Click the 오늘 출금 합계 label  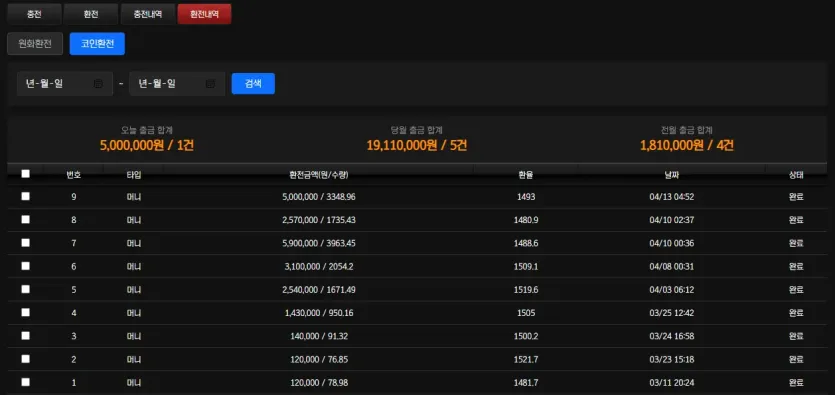pyautogui.click(x=147, y=129)
